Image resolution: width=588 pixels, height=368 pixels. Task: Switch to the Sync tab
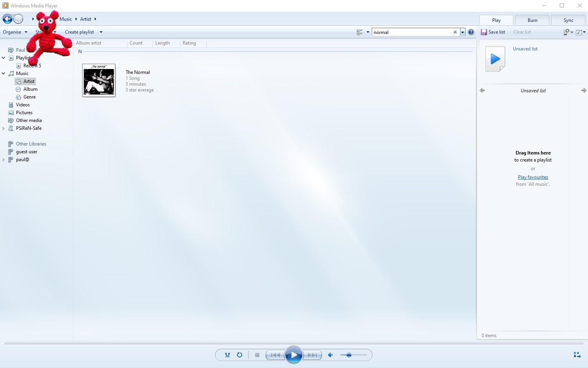coord(568,20)
